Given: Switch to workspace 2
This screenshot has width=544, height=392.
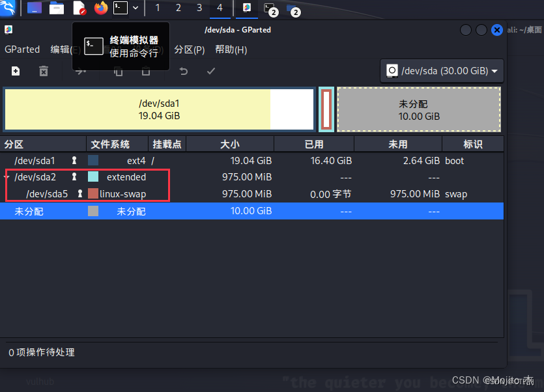Looking at the screenshot, I should (179, 8).
